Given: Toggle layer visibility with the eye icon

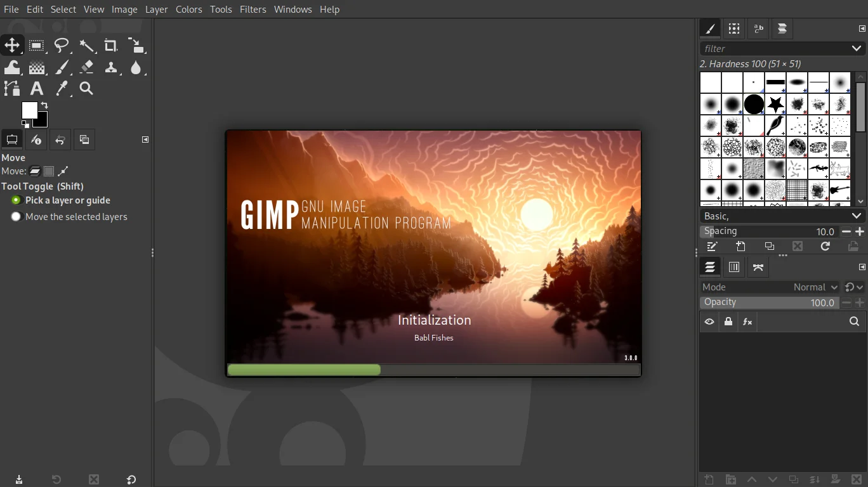Looking at the screenshot, I should pos(709,321).
